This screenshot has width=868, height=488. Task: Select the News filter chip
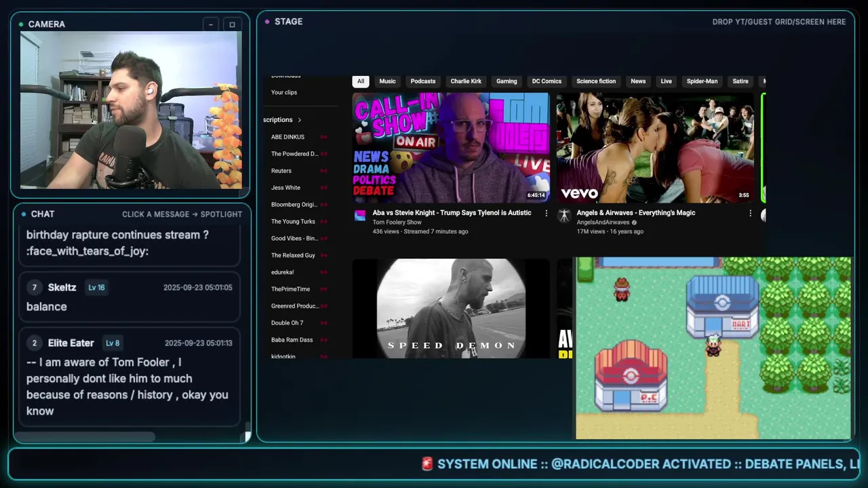638,81
